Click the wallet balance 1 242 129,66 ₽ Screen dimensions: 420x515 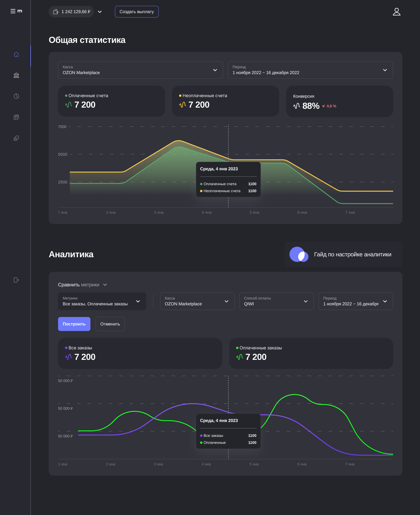[x=71, y=12]
